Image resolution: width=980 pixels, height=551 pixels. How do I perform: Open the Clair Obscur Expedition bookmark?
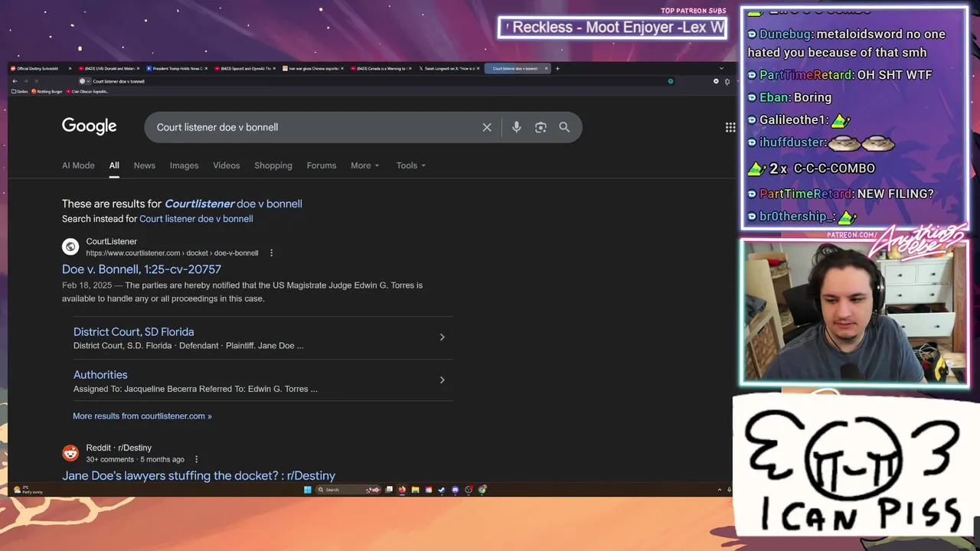pos(87,92)
